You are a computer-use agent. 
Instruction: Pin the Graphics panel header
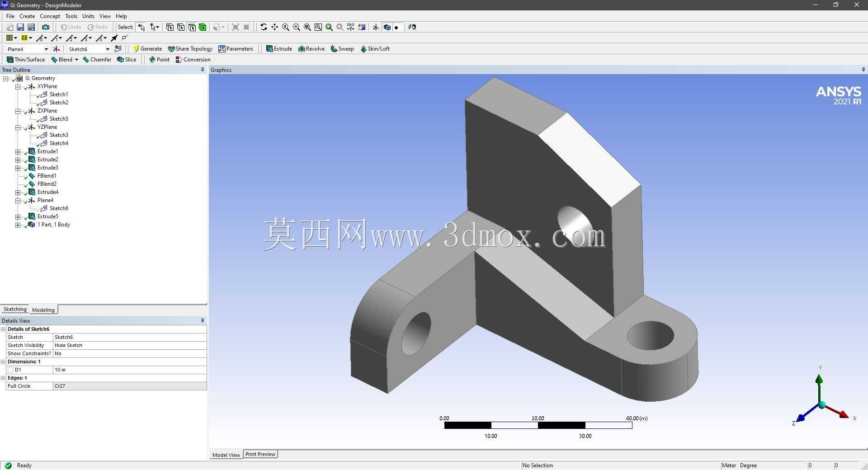863,70
